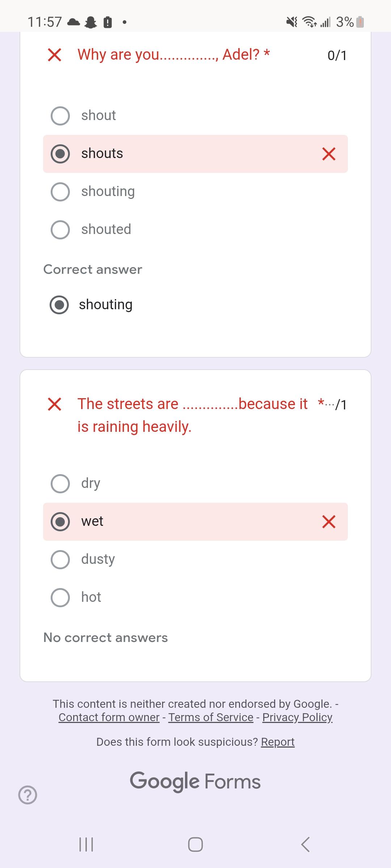Tap the Google Forms logo

pos(195,781)
